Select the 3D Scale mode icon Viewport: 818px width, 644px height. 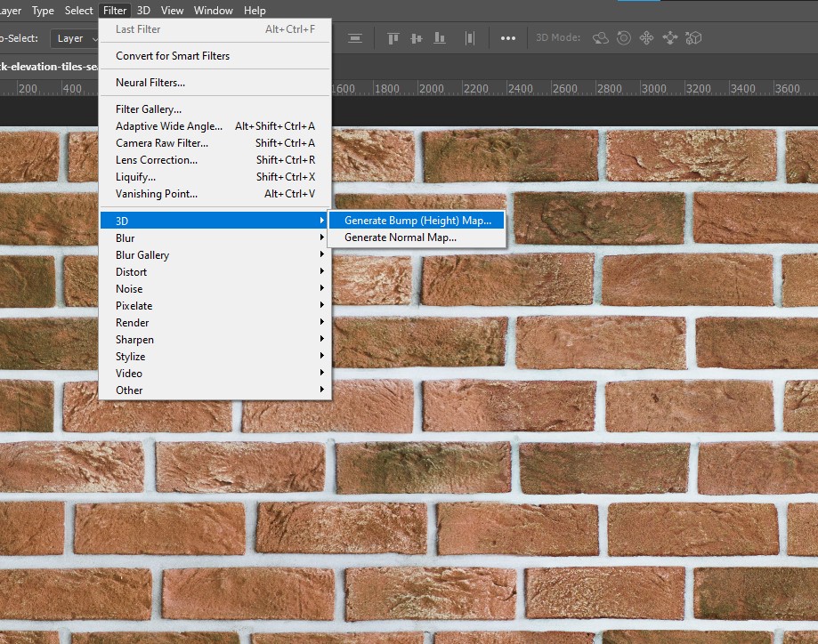click(x=693, y=38)
